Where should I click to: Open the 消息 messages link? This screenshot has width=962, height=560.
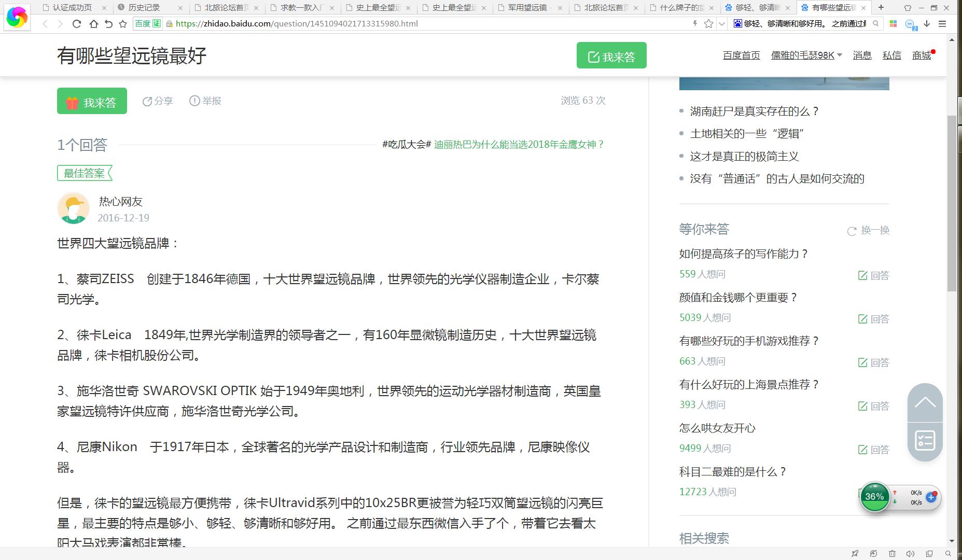[x=862, y=55]
